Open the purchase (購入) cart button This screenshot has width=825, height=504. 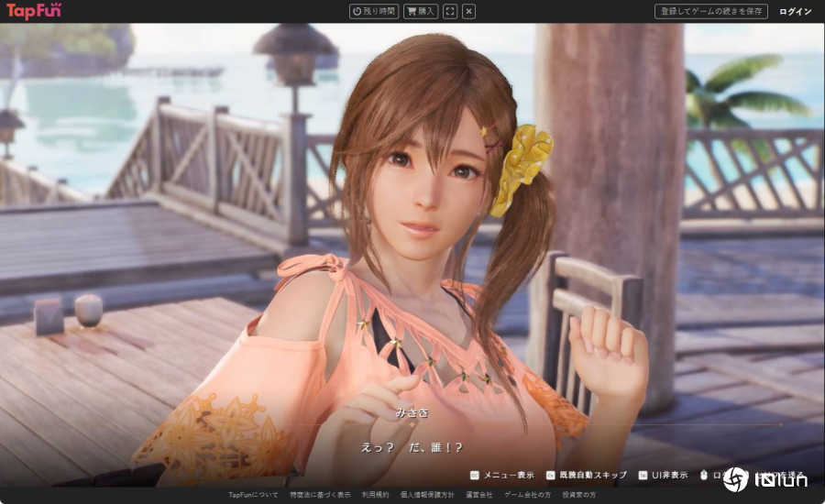pyautogui.click(x=421, y=11)
